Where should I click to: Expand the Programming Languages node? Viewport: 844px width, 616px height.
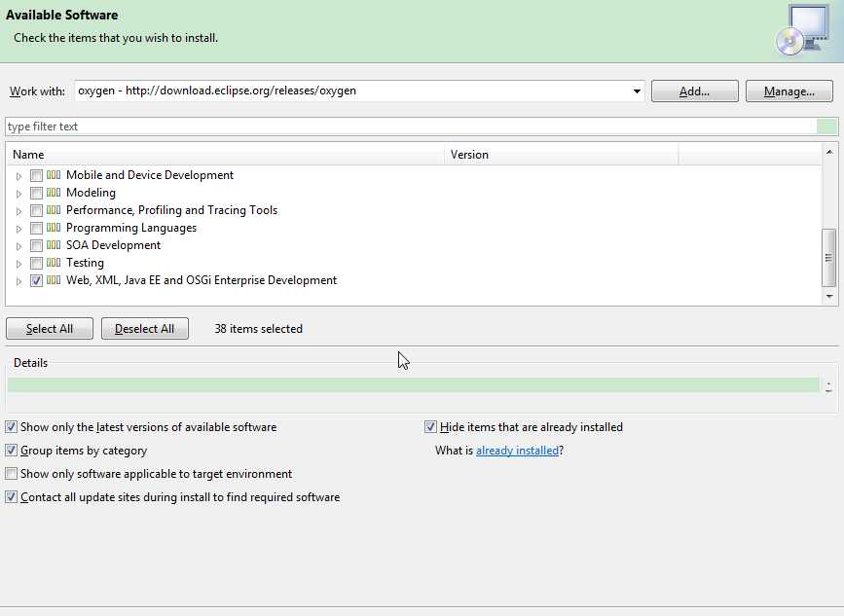18,229
